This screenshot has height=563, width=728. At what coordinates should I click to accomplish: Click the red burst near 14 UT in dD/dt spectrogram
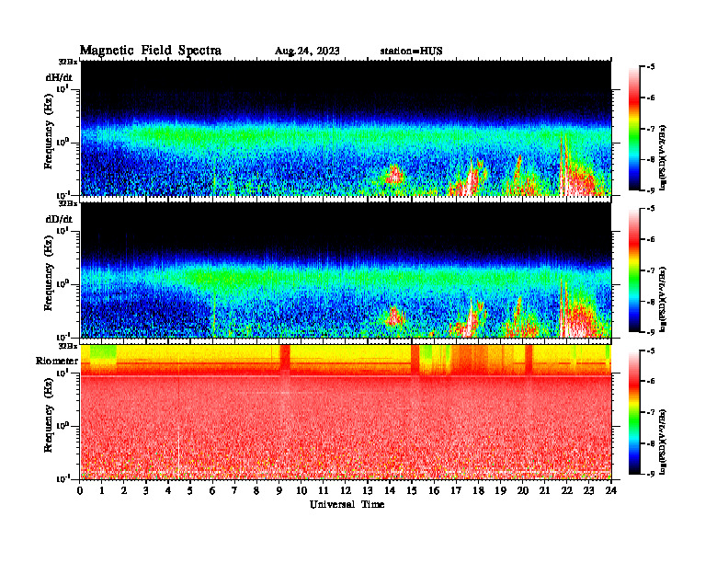394,316
